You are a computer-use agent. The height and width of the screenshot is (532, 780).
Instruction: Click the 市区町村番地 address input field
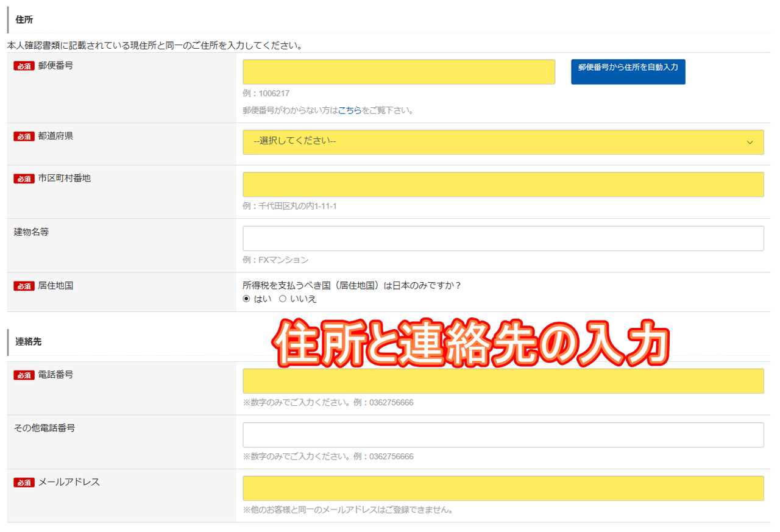tap(503, 185)
